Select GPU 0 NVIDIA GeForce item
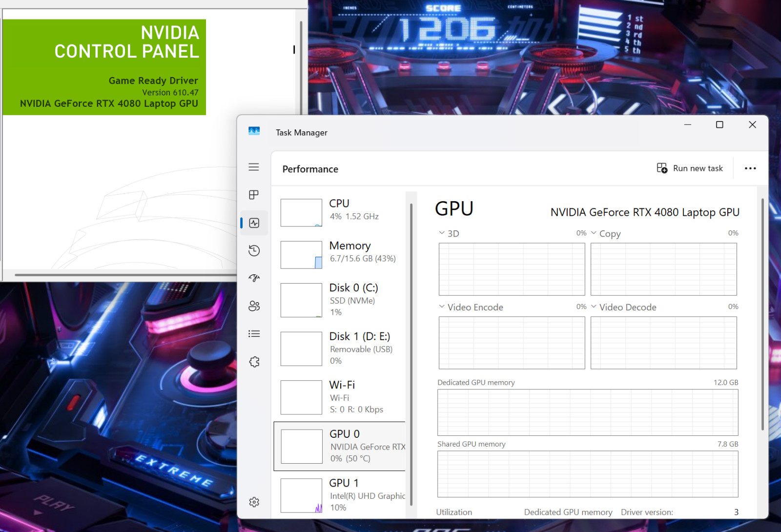781x532 pixels. point(340,446)
